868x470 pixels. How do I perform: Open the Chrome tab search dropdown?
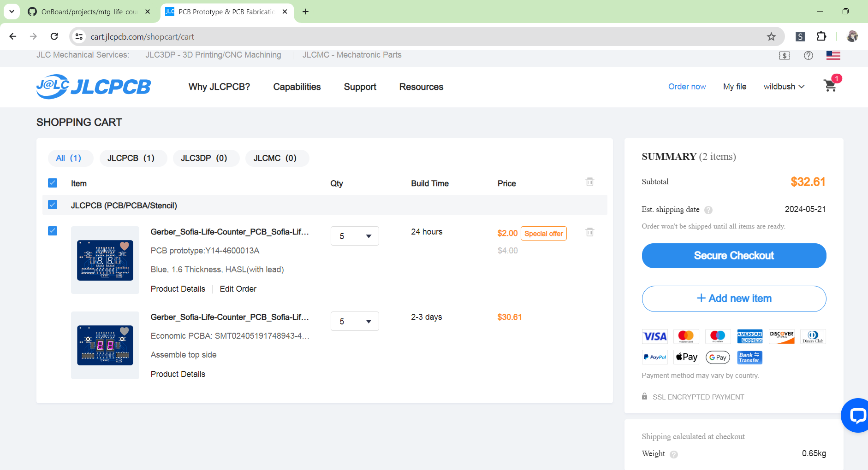click(x=12, y=12)
